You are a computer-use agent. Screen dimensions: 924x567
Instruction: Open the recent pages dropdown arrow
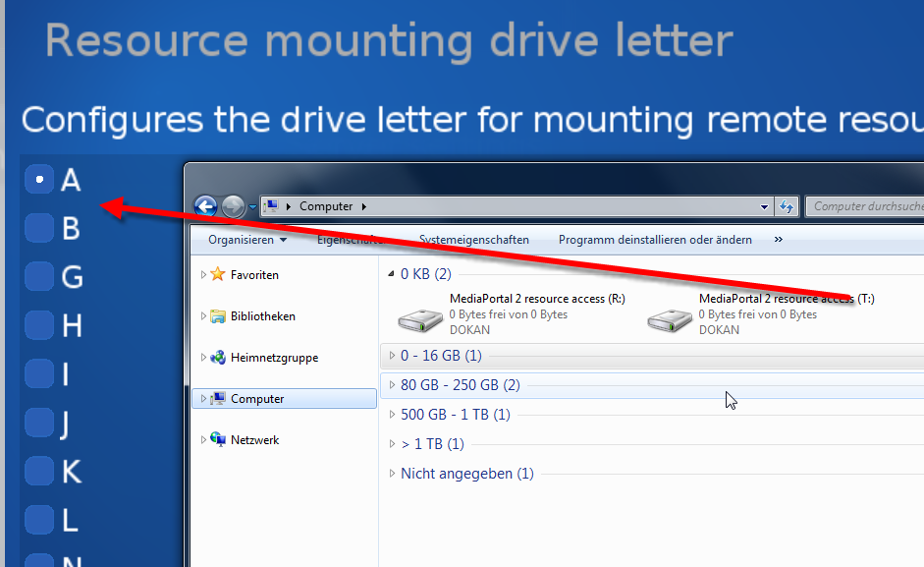(252, 207)
